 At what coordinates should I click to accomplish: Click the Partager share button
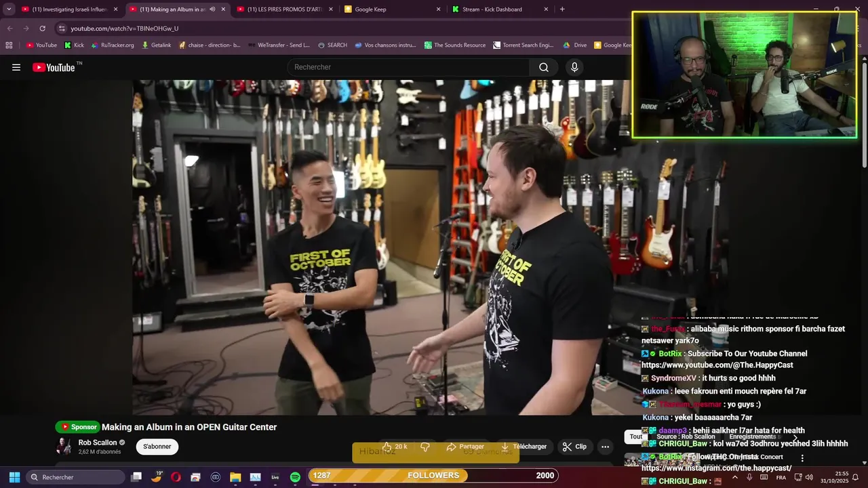[x=465, y=447]
